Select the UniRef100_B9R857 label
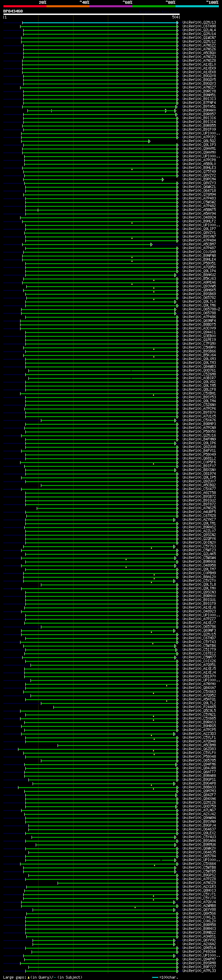 pyautogui.click(x=199, y=114)
